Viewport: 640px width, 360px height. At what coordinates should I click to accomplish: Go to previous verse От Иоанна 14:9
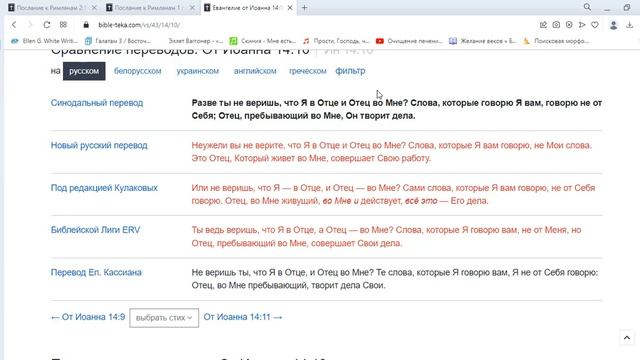pyautogui.click(x=88, y=317)
